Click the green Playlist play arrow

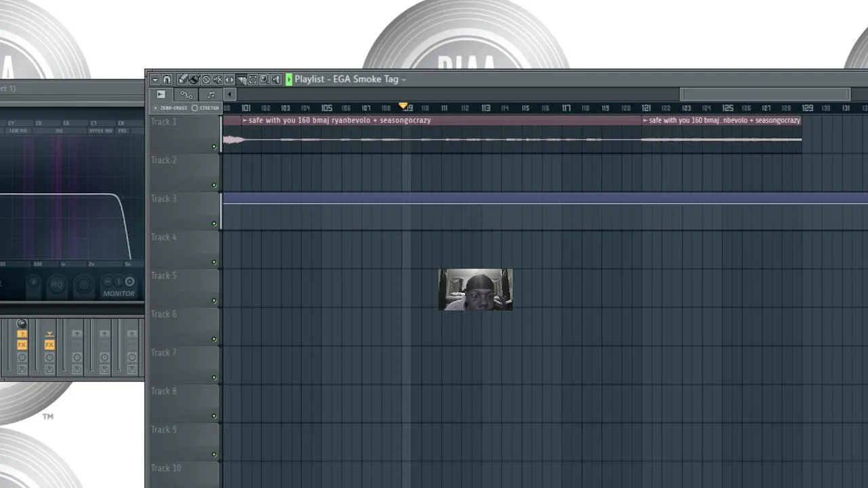289,79
